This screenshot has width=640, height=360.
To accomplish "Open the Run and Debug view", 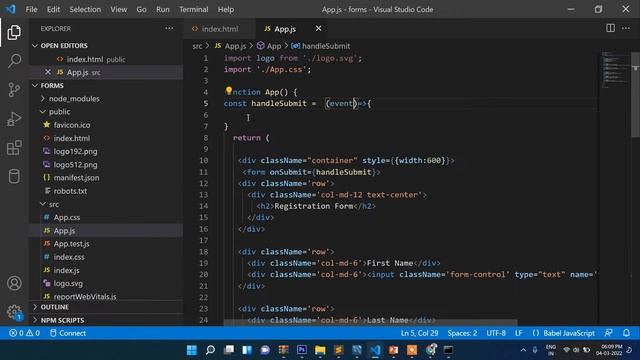I will [14, 119].
